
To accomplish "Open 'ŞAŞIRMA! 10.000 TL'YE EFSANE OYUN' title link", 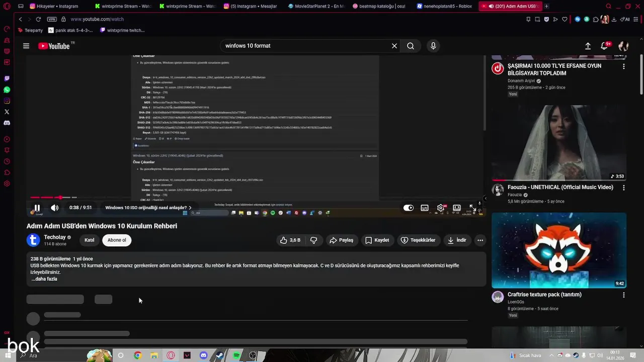I will [x=554, y=69].
